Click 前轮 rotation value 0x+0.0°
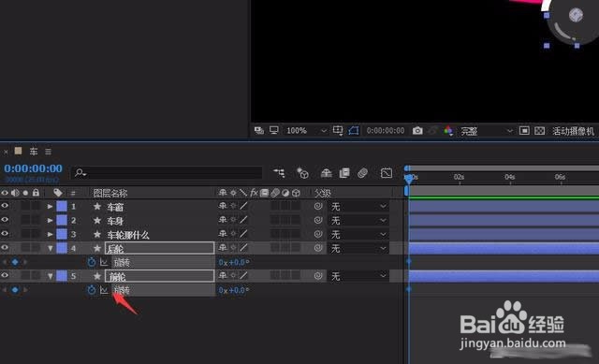This screenshot has width=599, height=364. point(234,290)
